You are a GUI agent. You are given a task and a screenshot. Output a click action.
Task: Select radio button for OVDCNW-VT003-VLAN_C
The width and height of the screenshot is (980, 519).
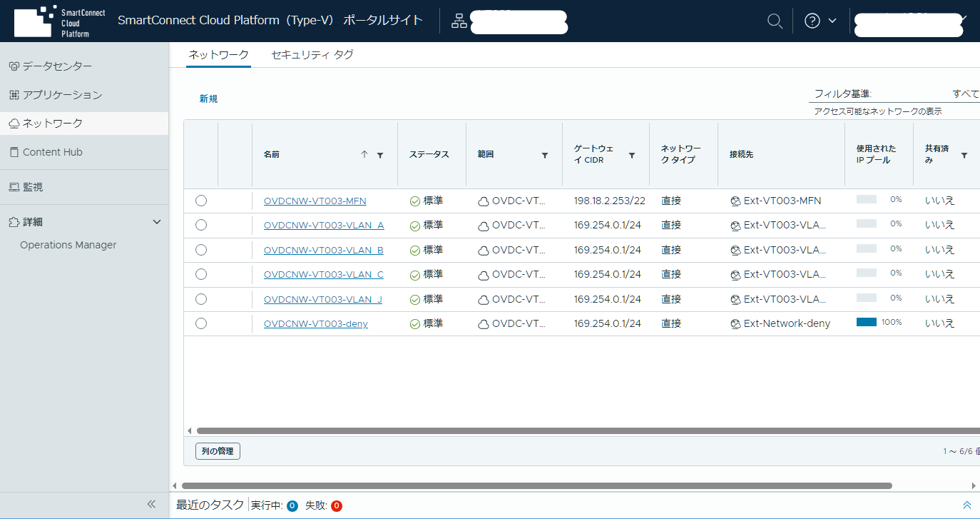click(201, 274)
